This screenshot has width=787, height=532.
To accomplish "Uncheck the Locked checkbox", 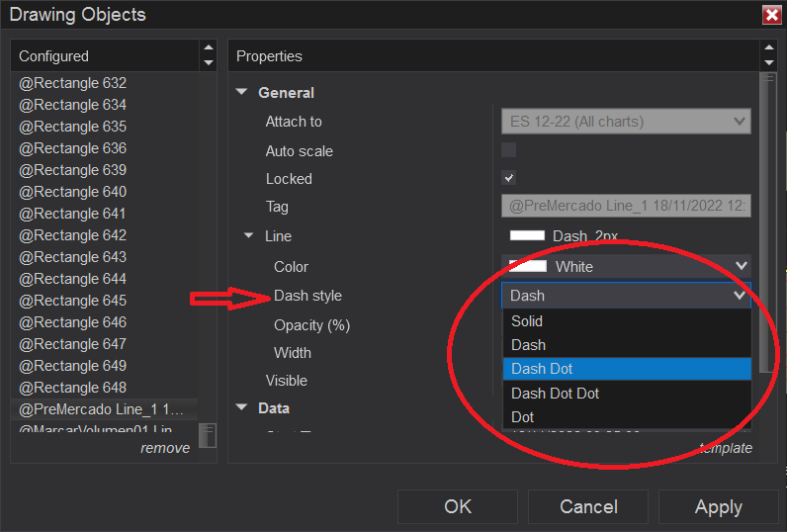I will click(509, 178).
